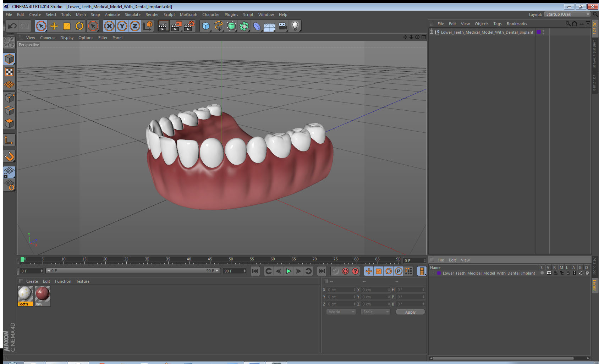Toggle the Z axis lock
Screen dimensions: 599x364
click(135, 26)
